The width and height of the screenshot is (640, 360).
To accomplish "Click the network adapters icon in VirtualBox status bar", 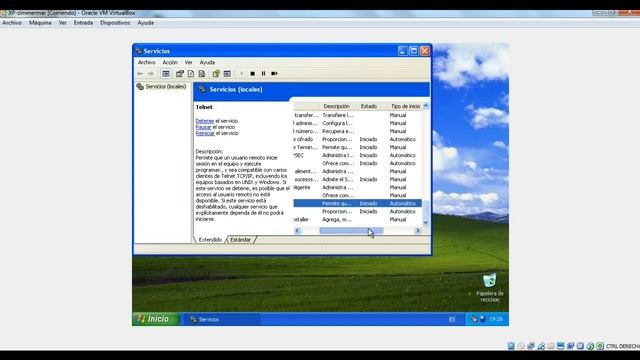I will (x=531, y=346).
